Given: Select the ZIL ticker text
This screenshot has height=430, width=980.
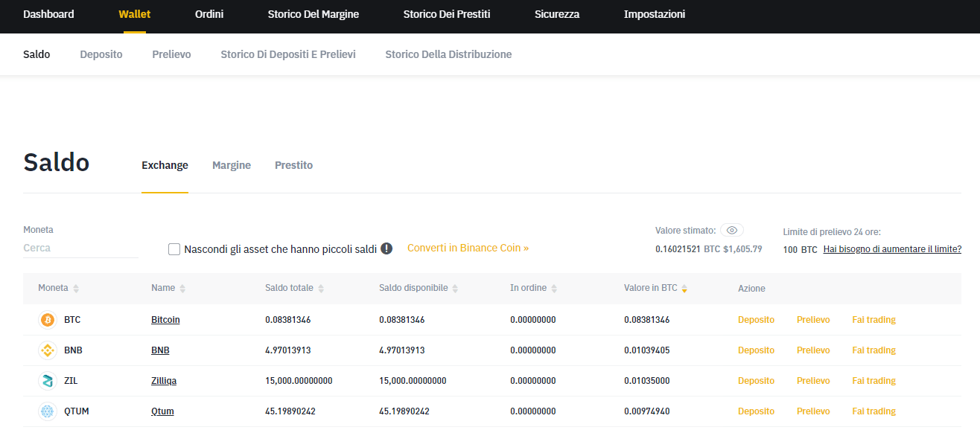Looking at the screenshot, I should (x=71, y=381).
